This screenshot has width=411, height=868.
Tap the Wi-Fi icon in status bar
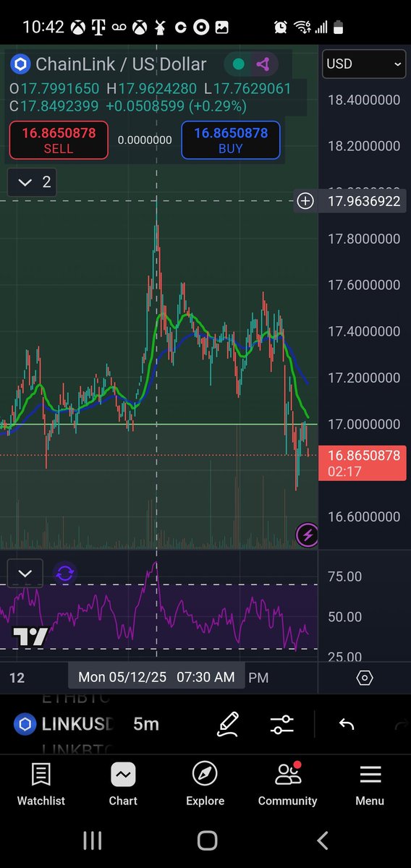point(301,27)
